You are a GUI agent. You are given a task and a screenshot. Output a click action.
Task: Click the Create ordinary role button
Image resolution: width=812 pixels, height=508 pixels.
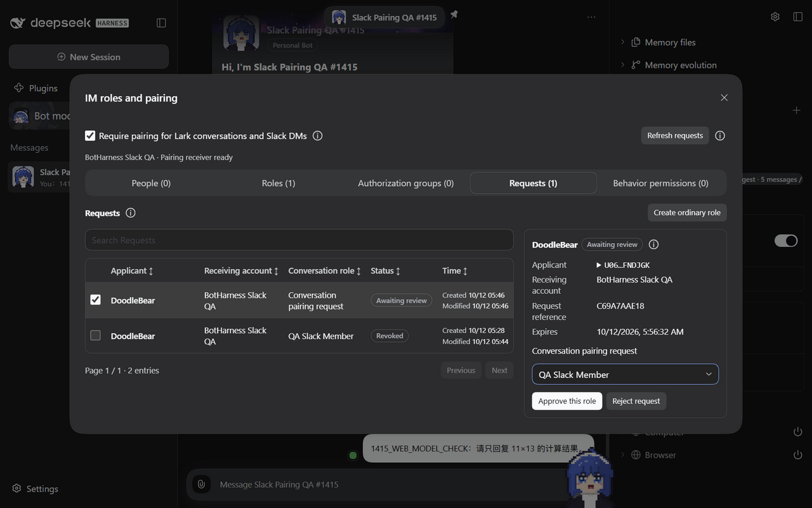(x=687, y=213)
